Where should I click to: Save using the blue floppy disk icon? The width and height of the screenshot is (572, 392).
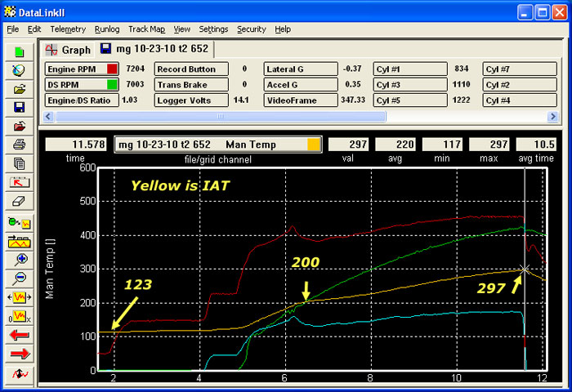tap(20, 107)
